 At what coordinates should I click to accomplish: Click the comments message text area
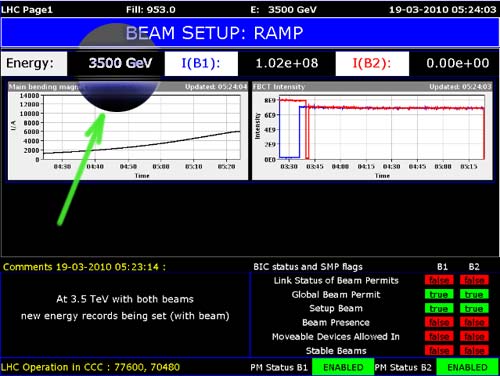point(125,307)
